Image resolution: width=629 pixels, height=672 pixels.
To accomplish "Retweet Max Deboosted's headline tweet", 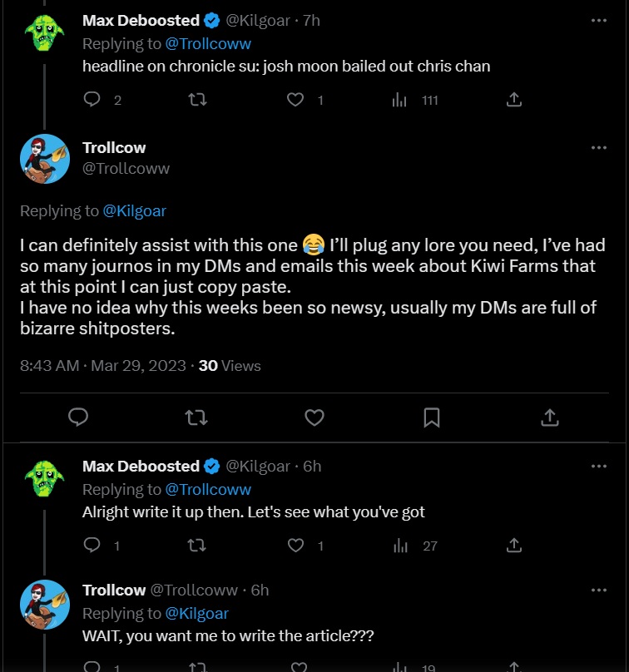I will click(197, 100).
